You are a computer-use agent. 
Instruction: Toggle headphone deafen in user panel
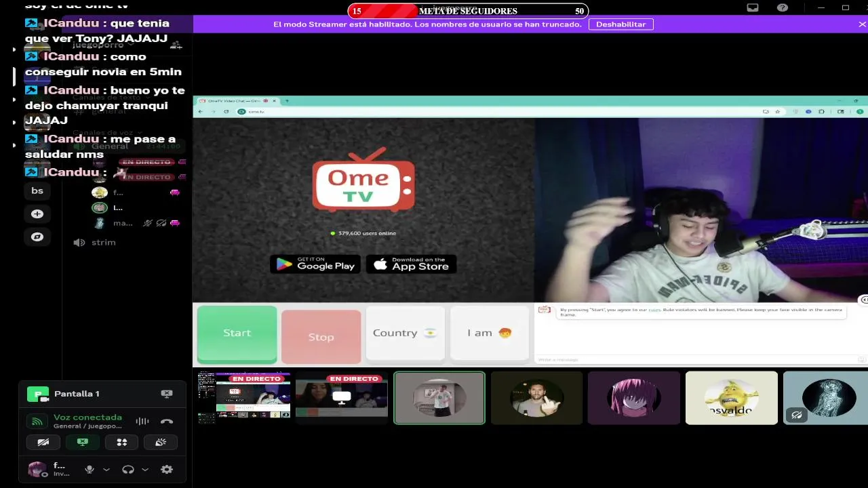pos(127,469)
